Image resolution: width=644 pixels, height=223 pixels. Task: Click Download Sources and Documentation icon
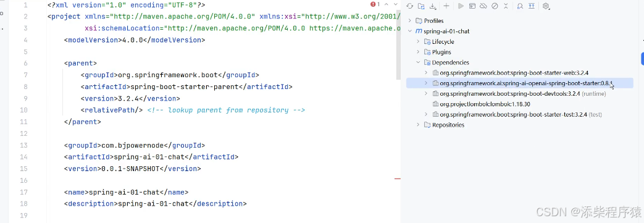point(432,6)
